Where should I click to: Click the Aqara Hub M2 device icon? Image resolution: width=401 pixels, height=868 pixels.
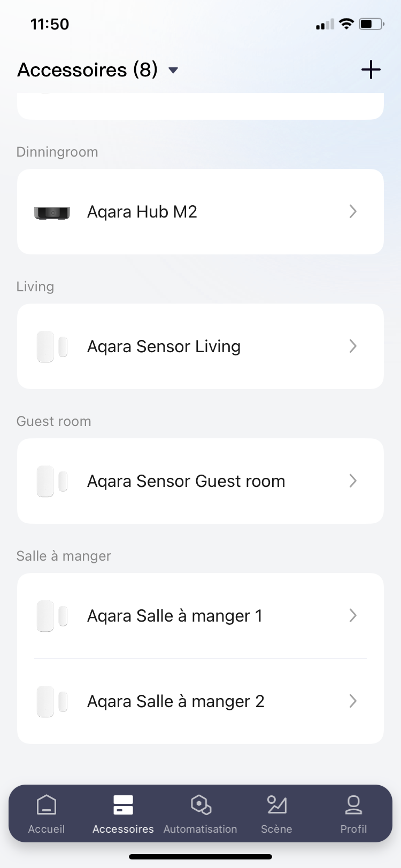point(52,212)
